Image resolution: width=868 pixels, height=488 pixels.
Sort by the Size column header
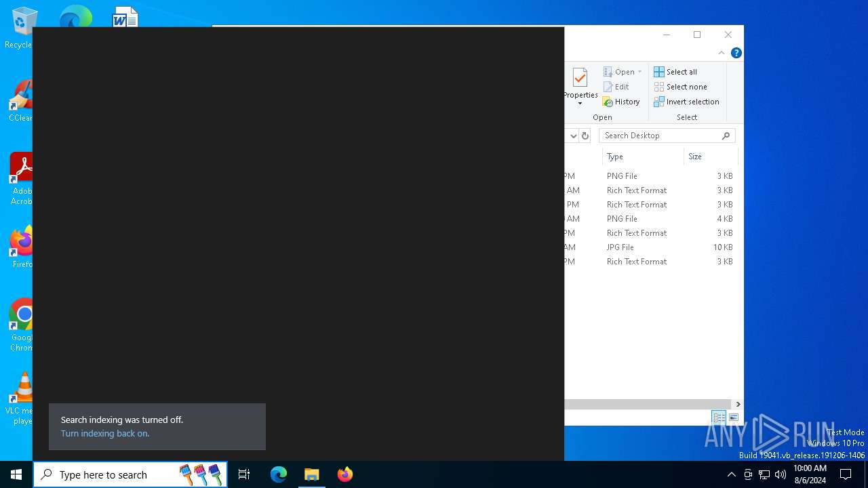tap(710, 157)
